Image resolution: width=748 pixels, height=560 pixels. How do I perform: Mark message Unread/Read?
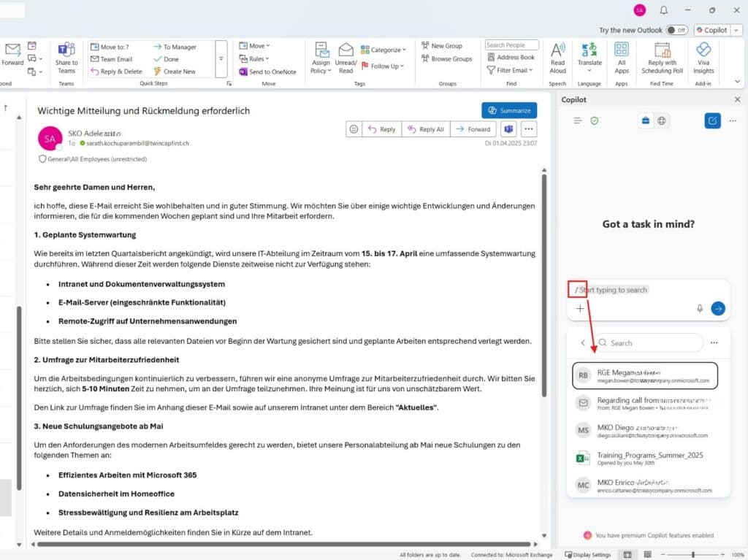point(346,58)
